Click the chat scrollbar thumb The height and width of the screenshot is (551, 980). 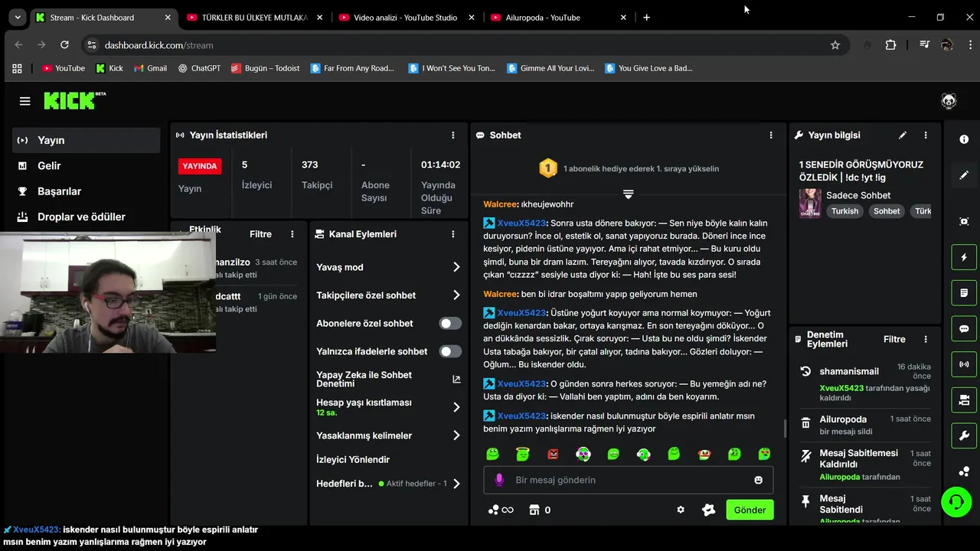[x=784, y=429]
